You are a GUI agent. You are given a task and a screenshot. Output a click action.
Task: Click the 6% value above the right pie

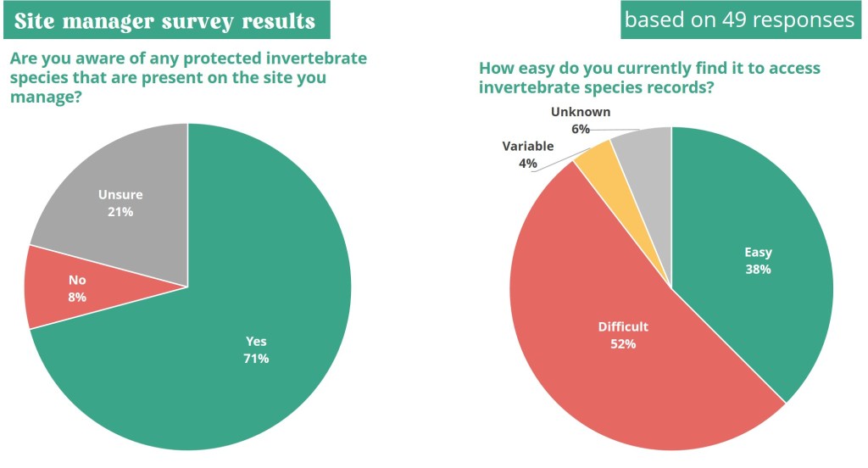pyautogui.click(x=580, y=129)
